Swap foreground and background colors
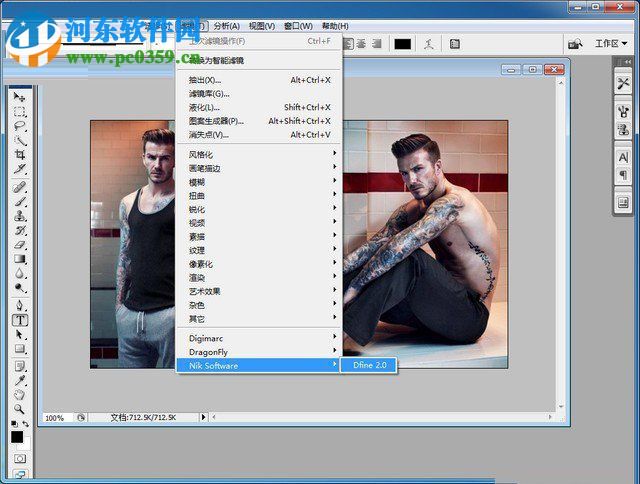The width and height of the screenshot is (640, 484). (26, 424)
